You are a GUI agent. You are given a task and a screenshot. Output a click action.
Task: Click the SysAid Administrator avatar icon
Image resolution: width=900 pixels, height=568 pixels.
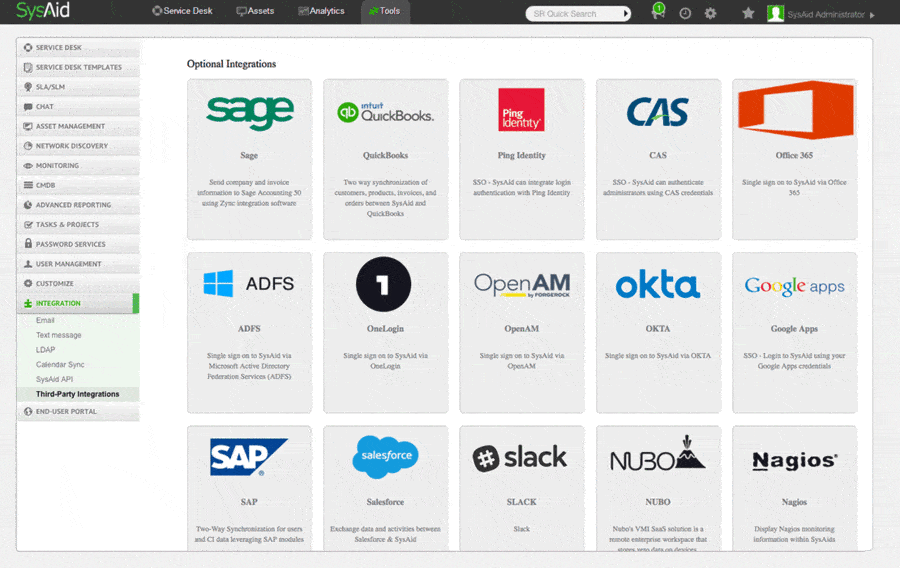775,13
